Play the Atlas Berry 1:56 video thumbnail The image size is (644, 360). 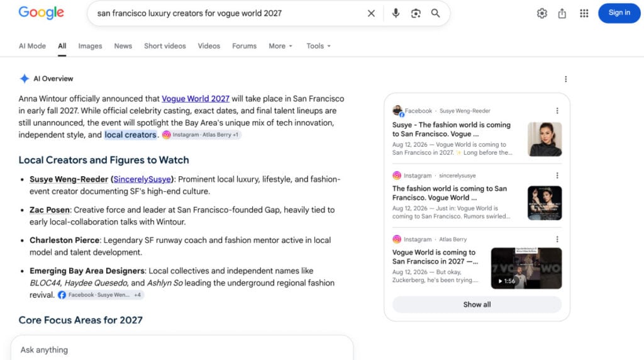[x=526, y=268]
